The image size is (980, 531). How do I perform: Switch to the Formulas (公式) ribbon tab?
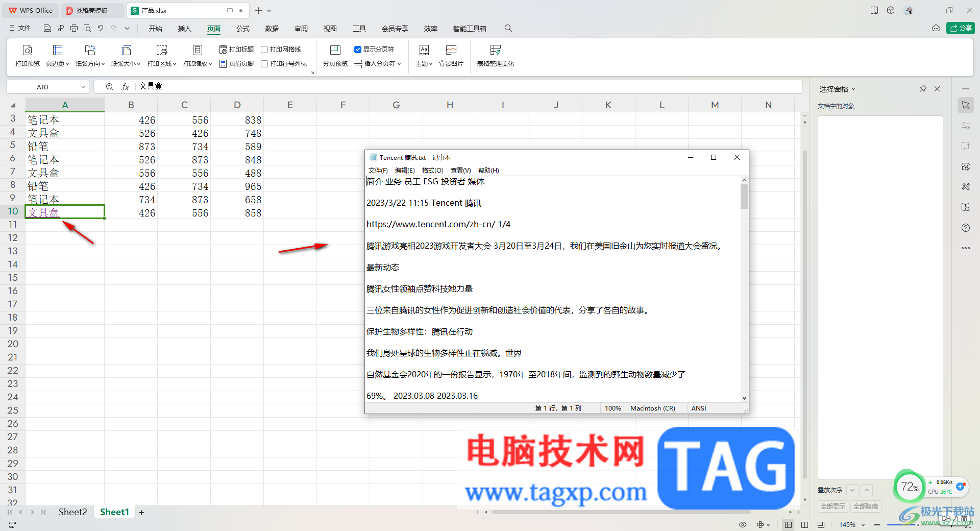tap(243, 29)
